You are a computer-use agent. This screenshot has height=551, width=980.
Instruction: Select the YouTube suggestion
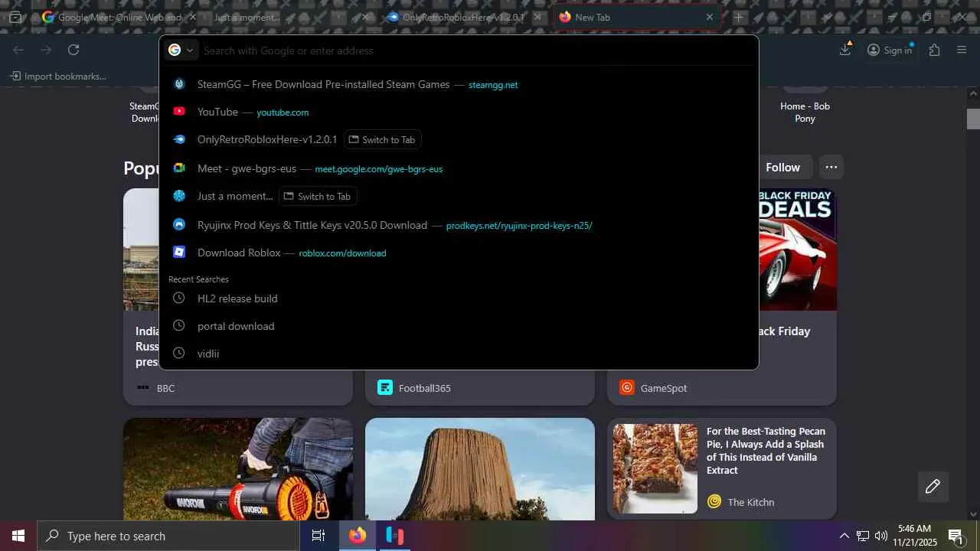(x=459, y=112)
